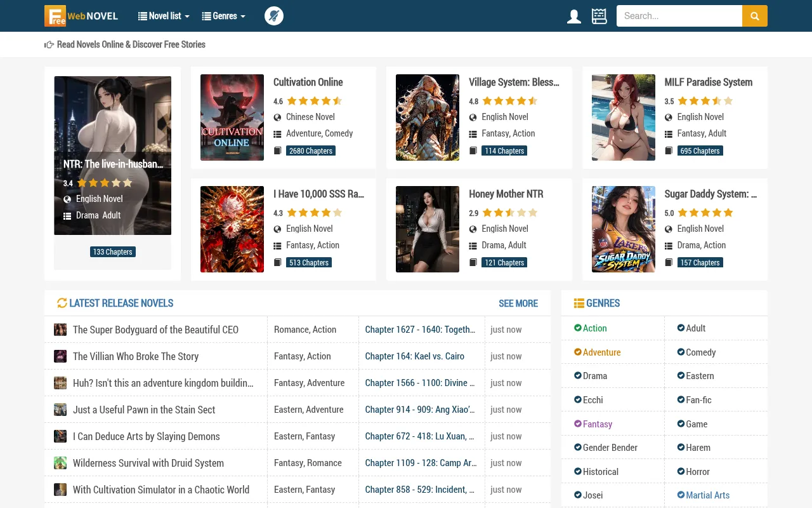
Task: Open the I Have 10,000 SSS Ra... cover image
Action: click(232, 229)
